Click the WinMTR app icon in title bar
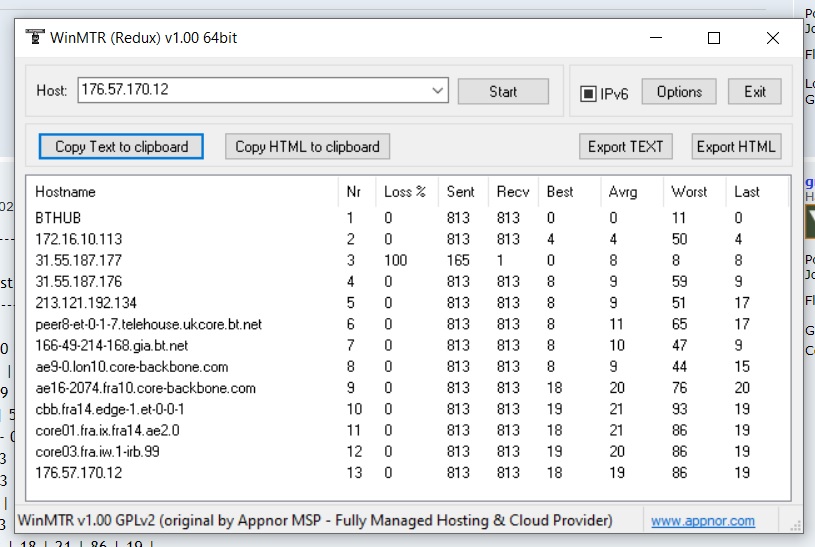The image size is (815, 547). [36, 38]
